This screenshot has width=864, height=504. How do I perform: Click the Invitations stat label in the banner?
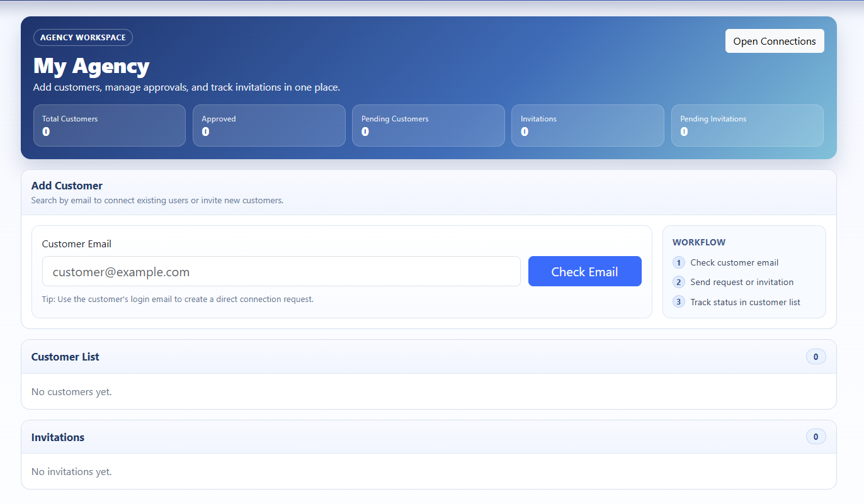[538, 118]
